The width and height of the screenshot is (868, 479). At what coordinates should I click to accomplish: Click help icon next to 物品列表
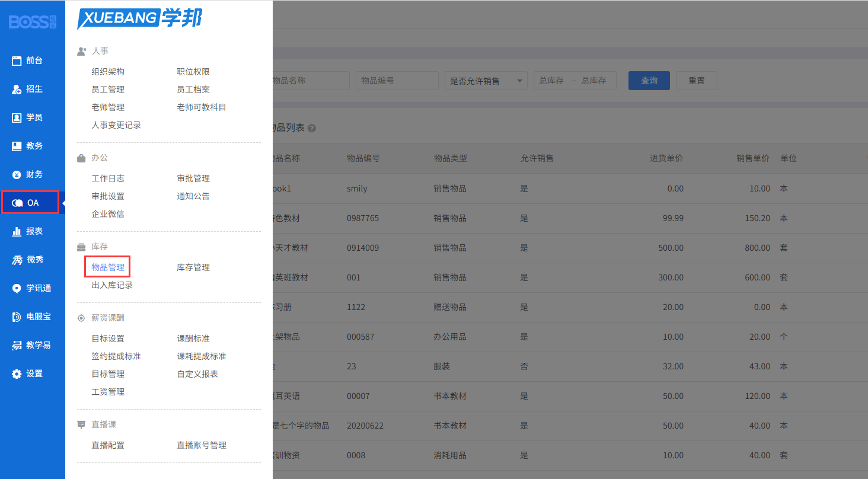pos(312,128)
